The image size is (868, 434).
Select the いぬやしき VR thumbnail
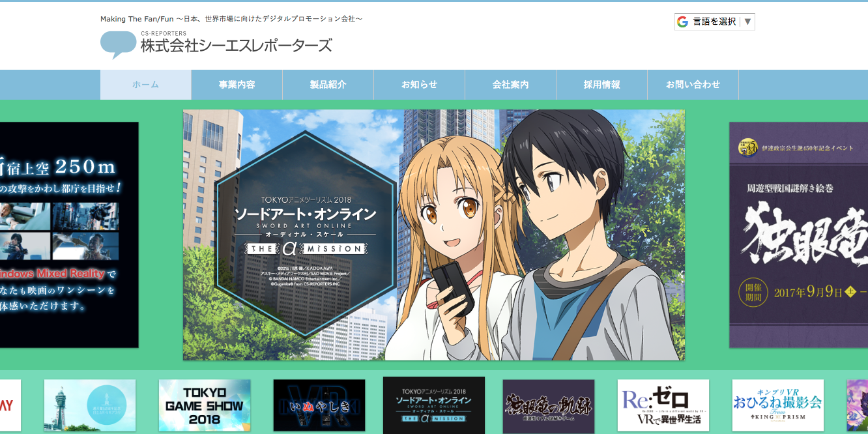[319, 405]
